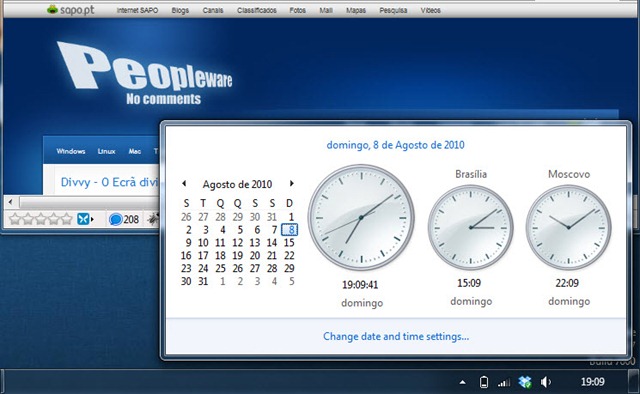The image size is (640, 394).
Task: Select day 26 in the August row
Action: coord(238,268)
